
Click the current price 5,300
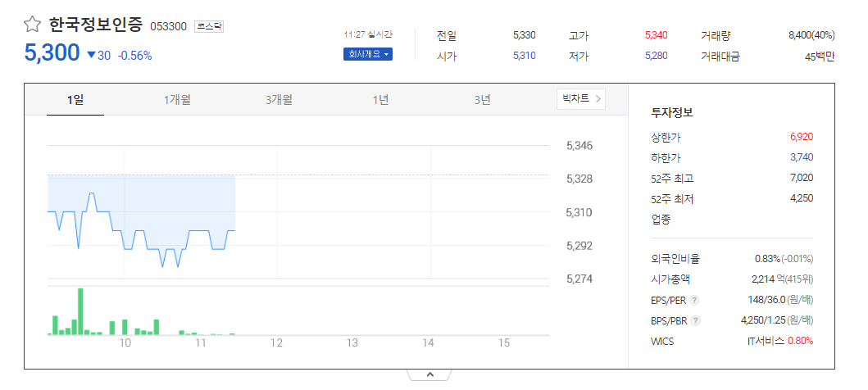[x=52, y=53]
